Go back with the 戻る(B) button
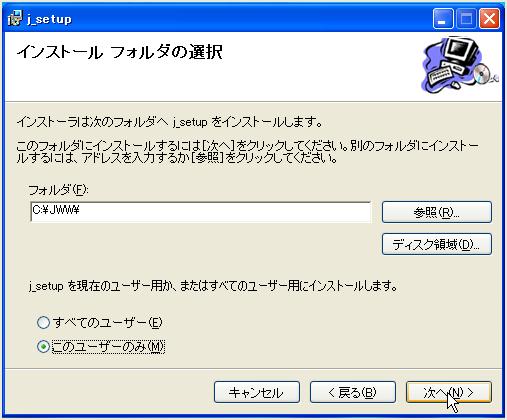 tap(353, 392)
